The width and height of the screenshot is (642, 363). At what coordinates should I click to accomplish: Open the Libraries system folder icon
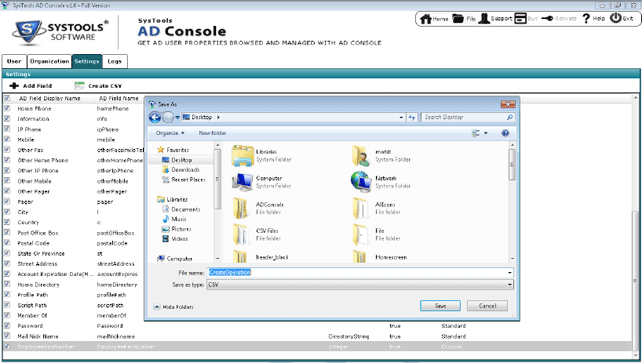click(x=243, y=156)
